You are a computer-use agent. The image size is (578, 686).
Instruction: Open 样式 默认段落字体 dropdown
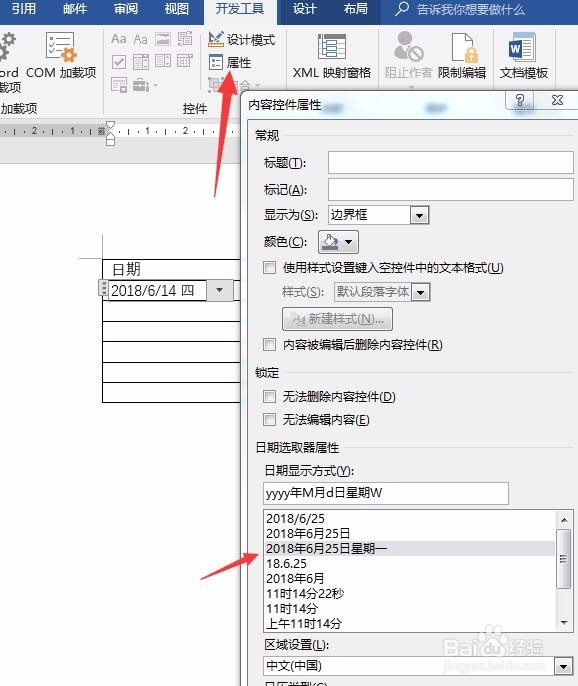tap(420, 292)
